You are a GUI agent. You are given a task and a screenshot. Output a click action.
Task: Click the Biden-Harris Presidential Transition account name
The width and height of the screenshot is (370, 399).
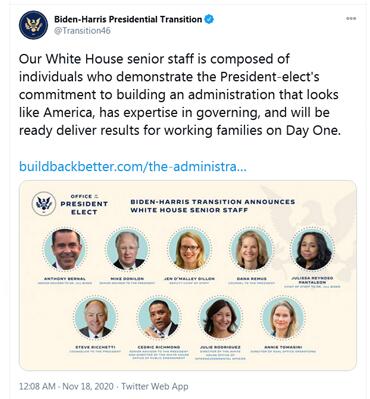click(128, 19)
